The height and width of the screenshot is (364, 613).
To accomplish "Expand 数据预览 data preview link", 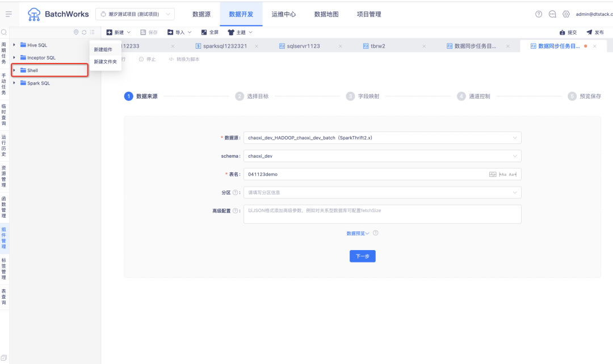I will tap(358, 233).
